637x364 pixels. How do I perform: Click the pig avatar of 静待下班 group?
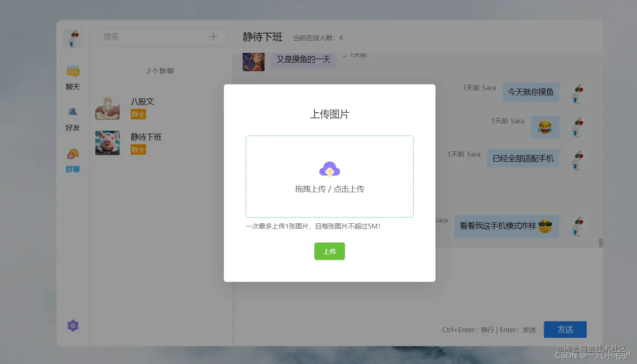[107, 142]
